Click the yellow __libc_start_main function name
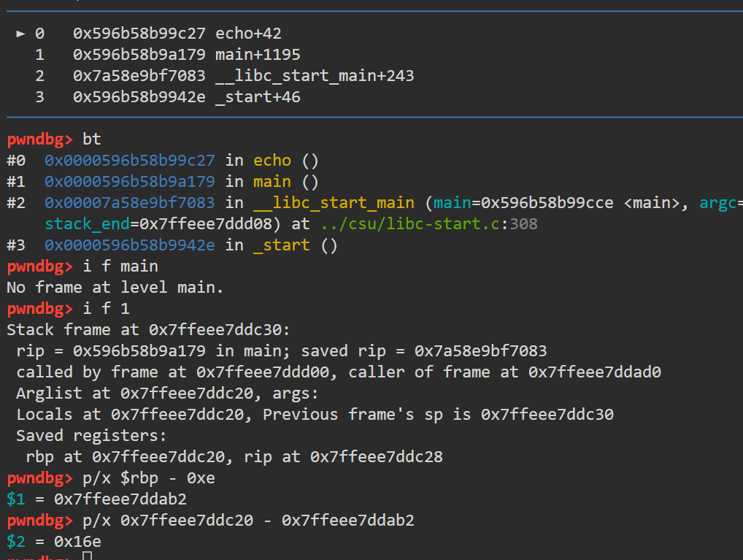743x560 pixels. click(334, 203)
